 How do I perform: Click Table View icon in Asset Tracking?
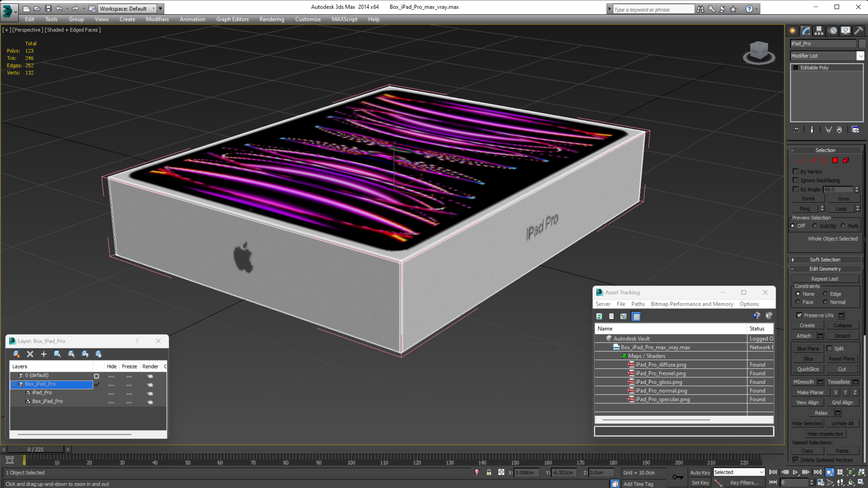tap(636, 316)
